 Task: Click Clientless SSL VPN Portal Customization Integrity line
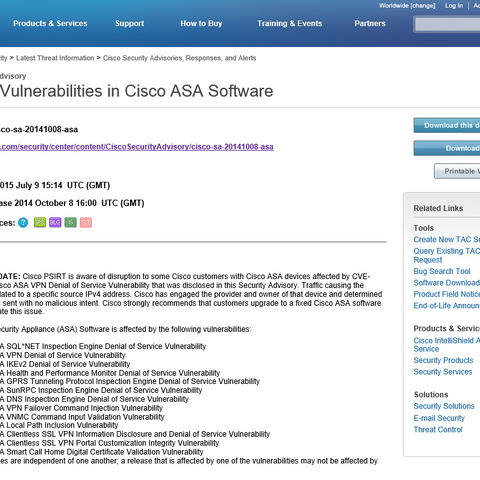coord(110,443)
